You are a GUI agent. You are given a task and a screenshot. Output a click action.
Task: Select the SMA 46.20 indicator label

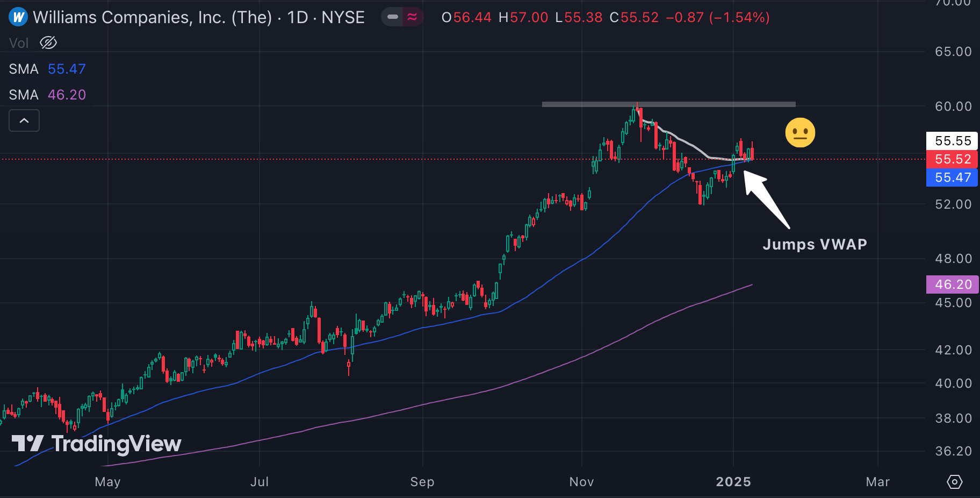[x=47, y=95]
